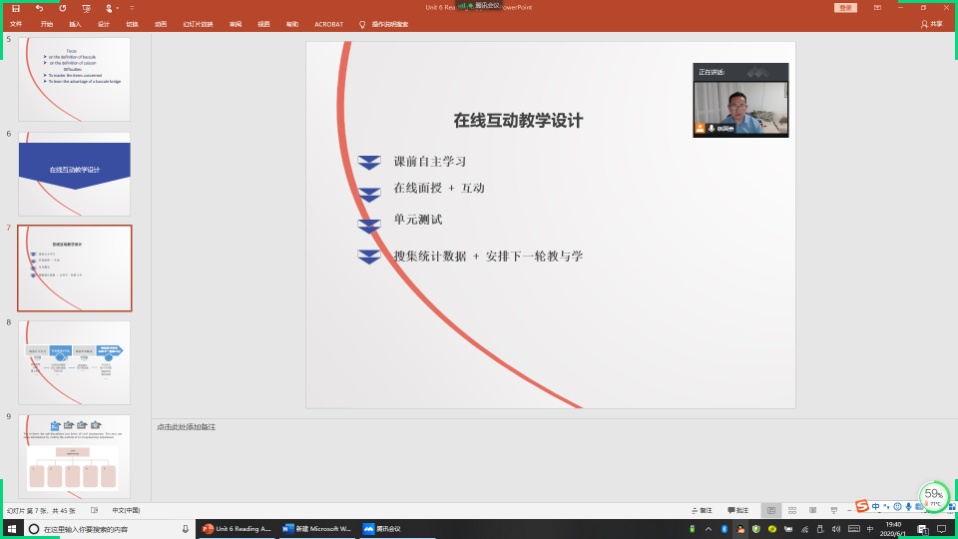Image resolution: width=958 pixels, height=539 pixels.
Task: Click the Redo icon in title bar
Action: coord(63,8)
